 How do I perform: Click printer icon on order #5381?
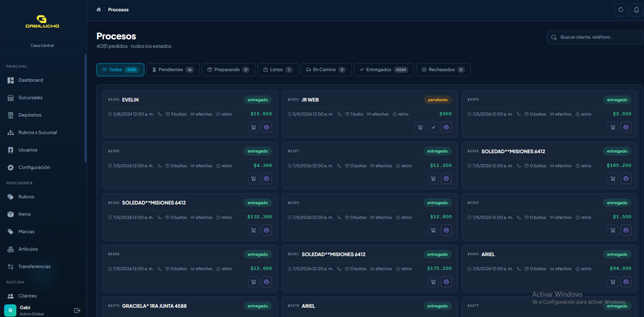[x=447, y=282]
